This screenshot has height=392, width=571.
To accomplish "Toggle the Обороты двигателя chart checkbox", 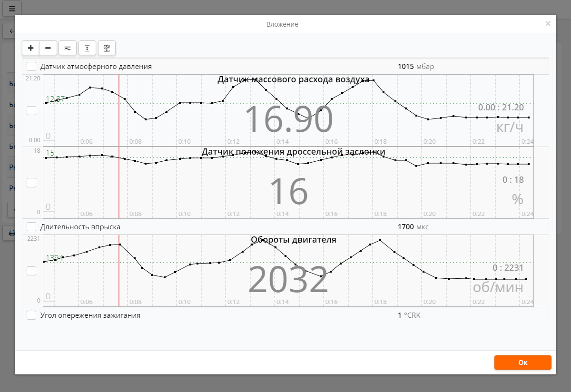I will coord(31,271).
